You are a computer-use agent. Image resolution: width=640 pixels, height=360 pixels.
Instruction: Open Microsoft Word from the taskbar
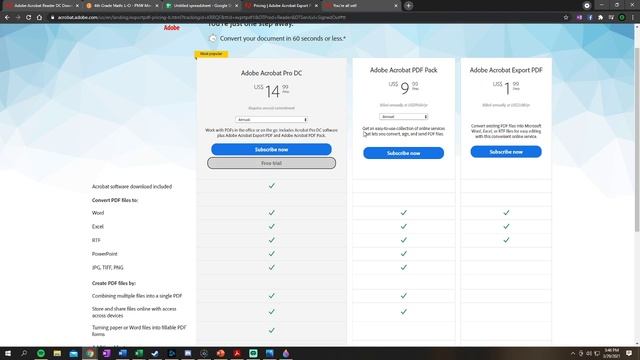click(x=122, y=353)
